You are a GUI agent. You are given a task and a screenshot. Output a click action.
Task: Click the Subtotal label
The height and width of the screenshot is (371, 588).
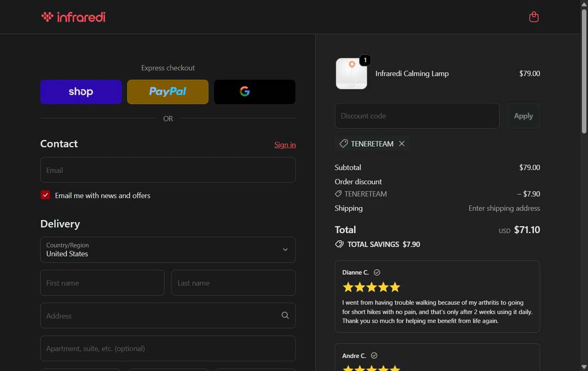[348, 168]
